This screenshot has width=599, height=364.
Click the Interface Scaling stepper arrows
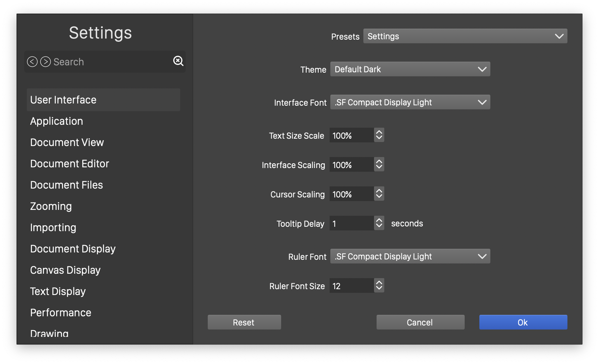(x=379, y=164)
